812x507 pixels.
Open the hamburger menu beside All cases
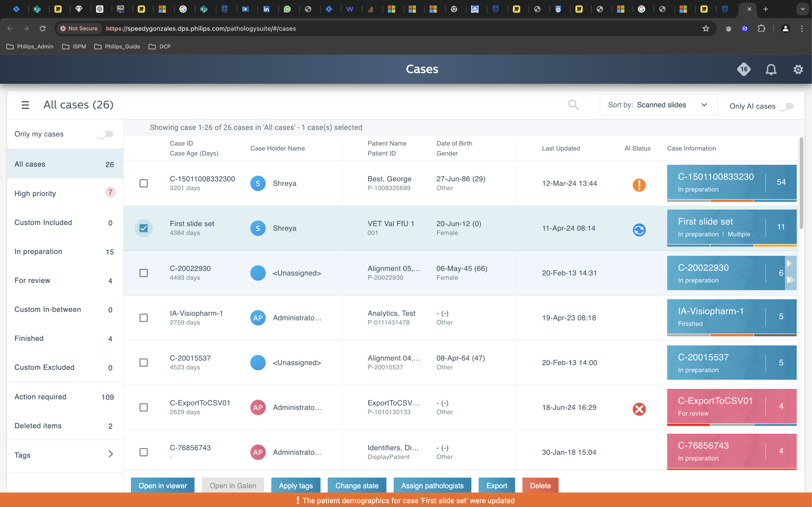point(25,105)
